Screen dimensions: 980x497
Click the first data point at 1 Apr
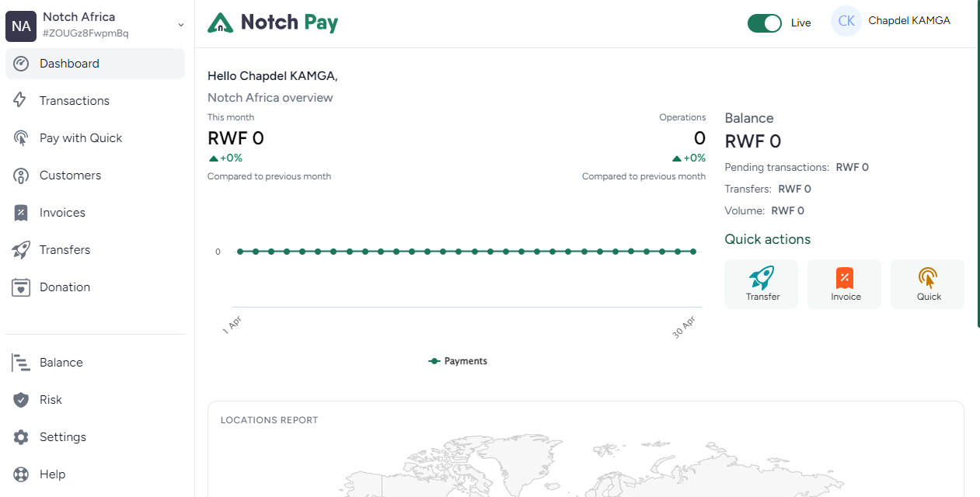[x=240, y=252]
